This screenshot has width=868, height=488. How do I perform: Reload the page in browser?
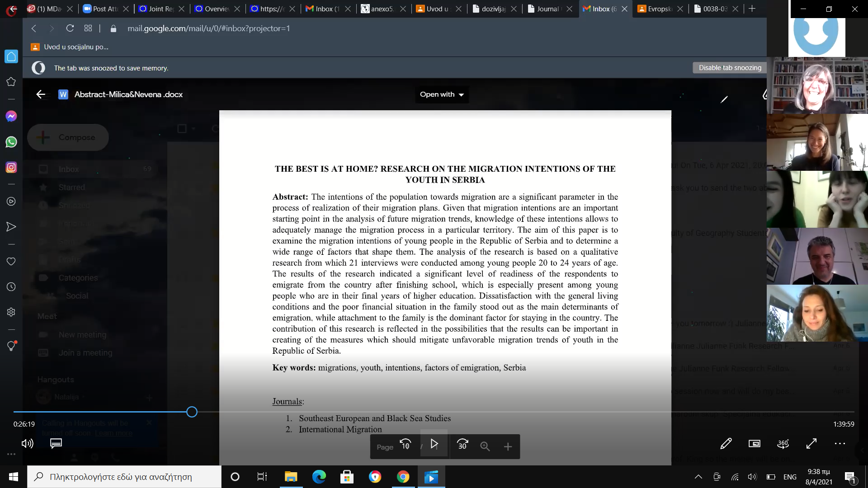[x=70, y=28]
